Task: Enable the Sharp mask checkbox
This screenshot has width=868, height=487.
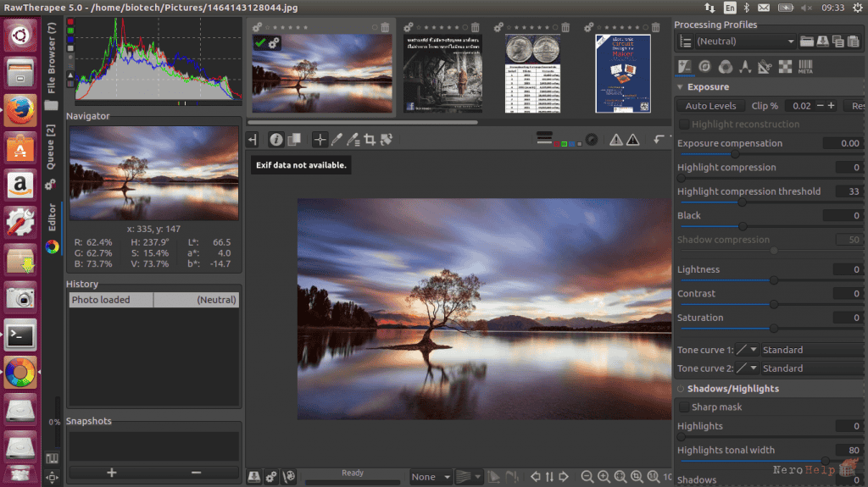Action: click(x=684, y=407)
